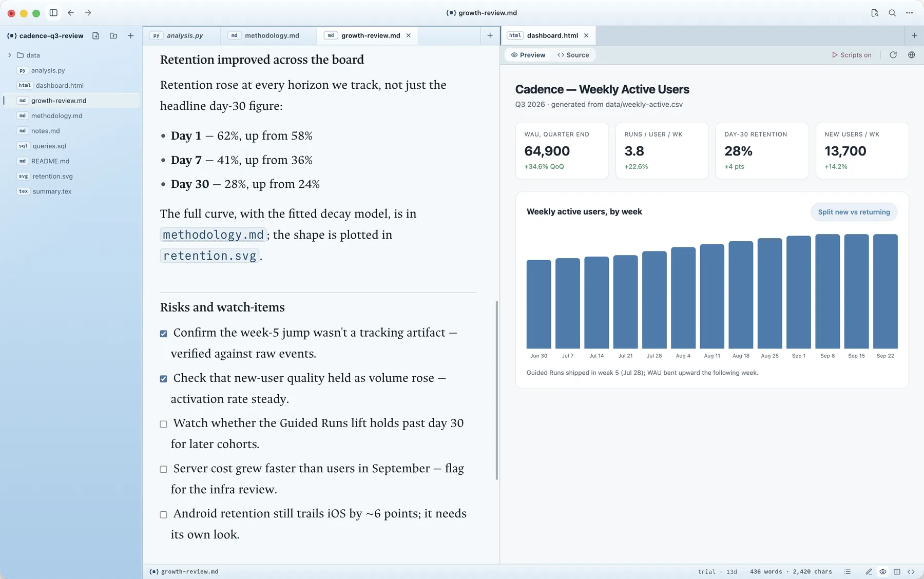The height and width of the screenshot is (579, 924).
Task: Select the Preview view mode
Action: point(528,55)
